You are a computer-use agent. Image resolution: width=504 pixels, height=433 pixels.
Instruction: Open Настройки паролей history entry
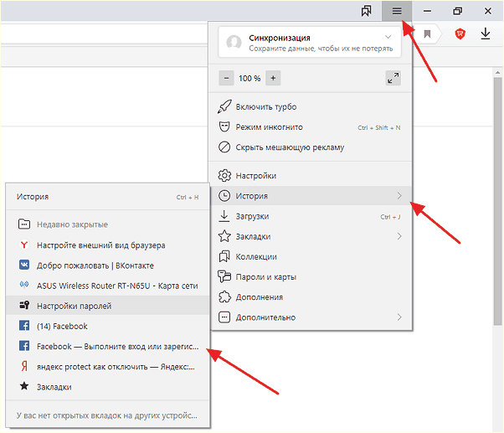(x=107, y=306)
